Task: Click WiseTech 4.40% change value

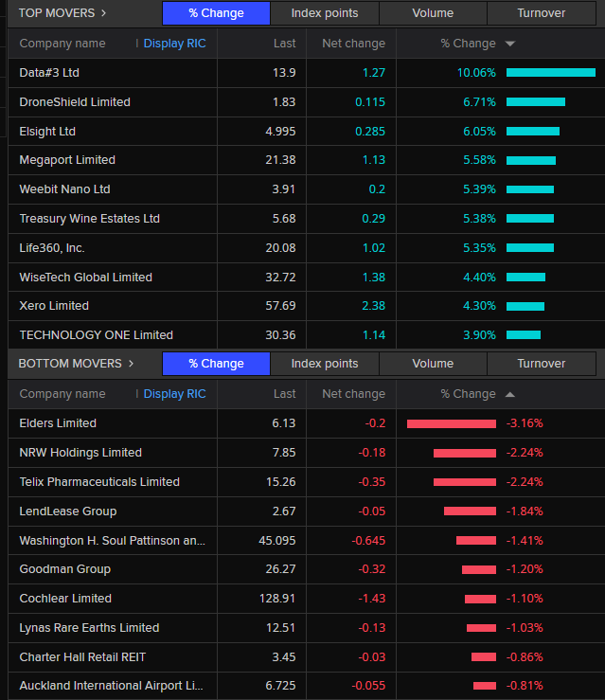Action: click(x=480, y=278)
